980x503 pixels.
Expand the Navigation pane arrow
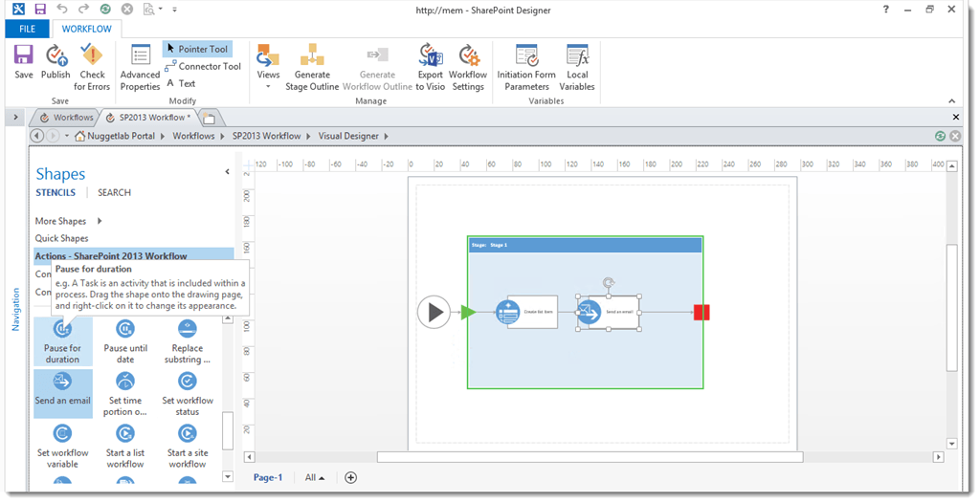tap(15, 117)
